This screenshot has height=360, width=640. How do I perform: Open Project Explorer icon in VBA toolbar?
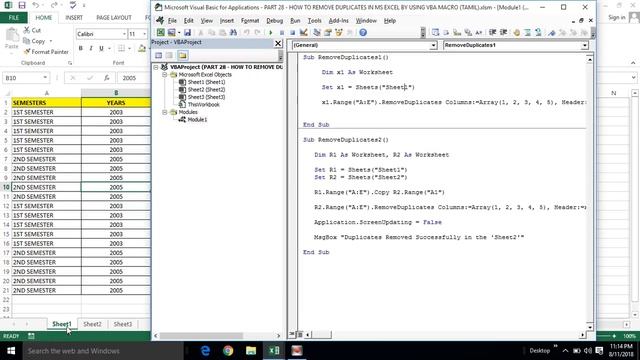(317, 33)
